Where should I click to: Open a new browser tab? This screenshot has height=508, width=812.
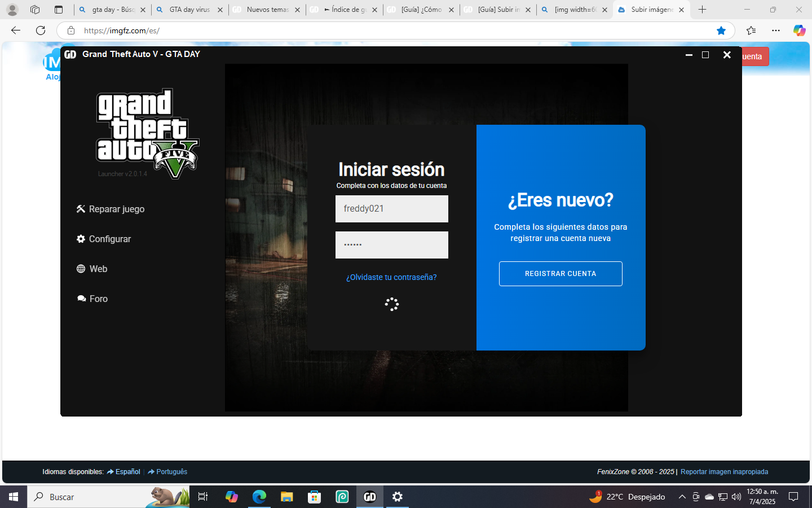coord(702,10)
